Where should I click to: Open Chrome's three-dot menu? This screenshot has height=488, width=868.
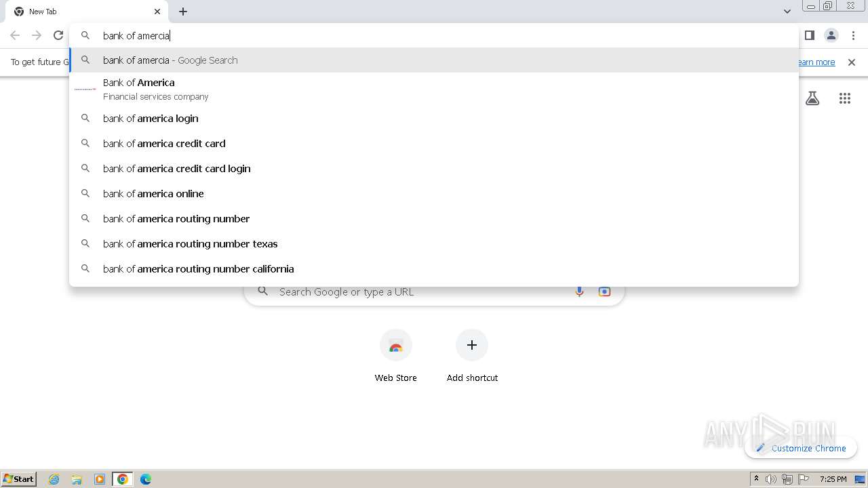click(x=853, y=35)
